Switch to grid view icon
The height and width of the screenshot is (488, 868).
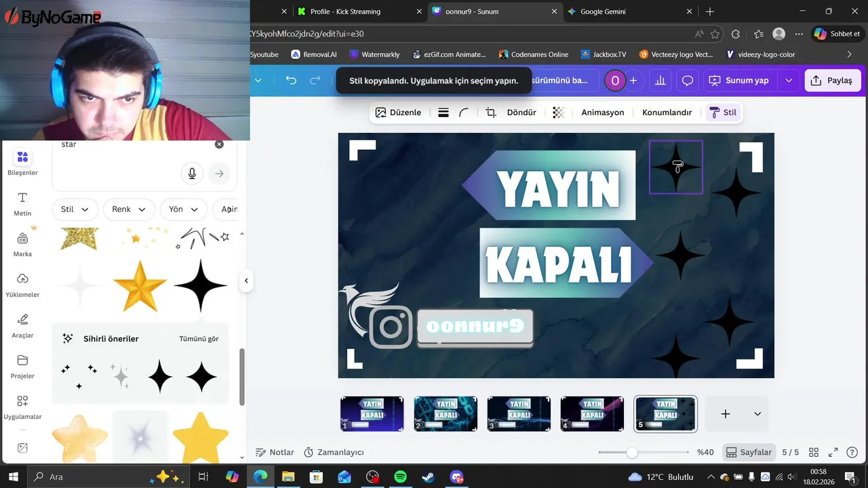pyautogui.click(x=814, y=452)
